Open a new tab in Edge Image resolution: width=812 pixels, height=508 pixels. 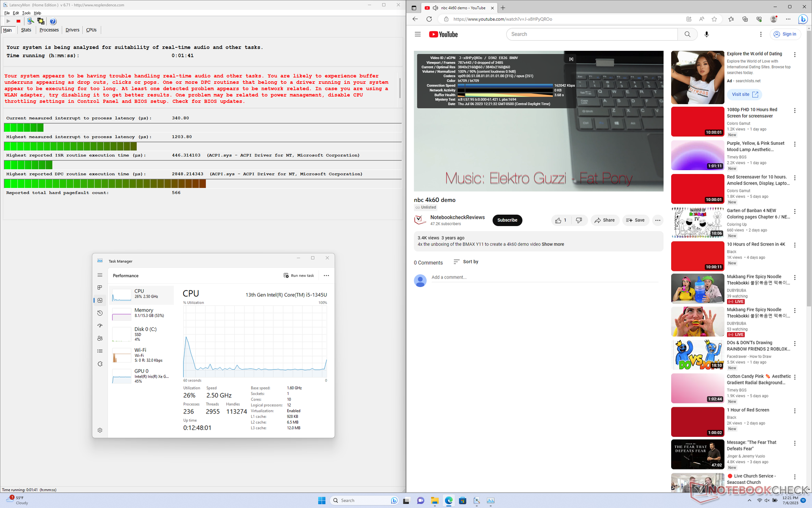coord(503,8)
